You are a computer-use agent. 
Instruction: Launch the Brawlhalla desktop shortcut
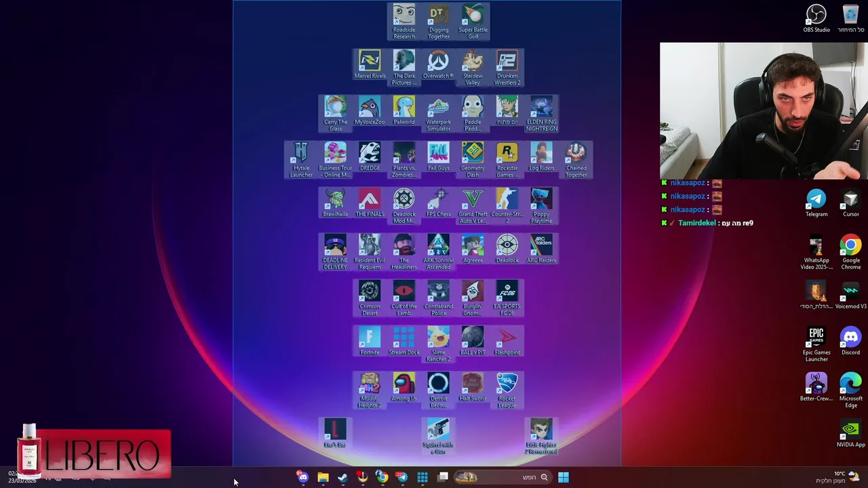[x=335, y=203]
